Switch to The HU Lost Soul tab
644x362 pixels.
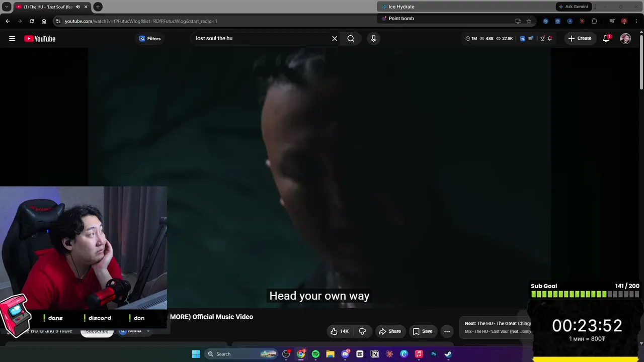tap(48, 7)
